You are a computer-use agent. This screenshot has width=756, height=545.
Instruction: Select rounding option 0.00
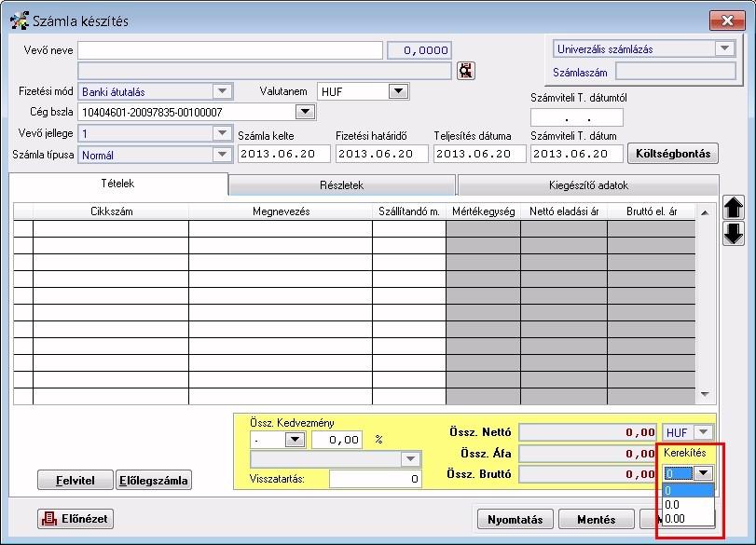coord(688,519)
